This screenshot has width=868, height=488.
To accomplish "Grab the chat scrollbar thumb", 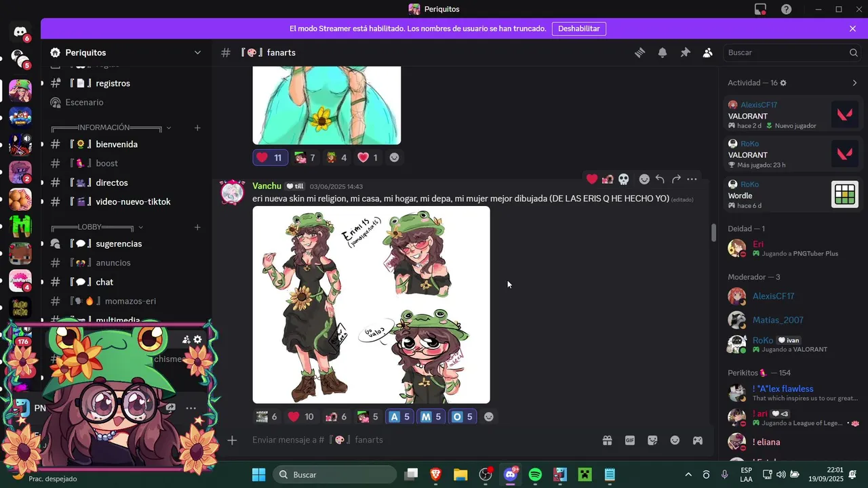I will [713, 232].
